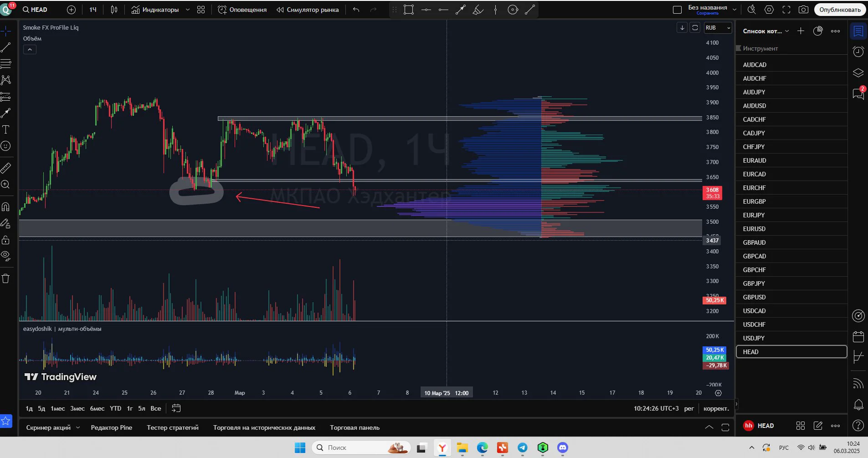Viewport: 868px width, 458px height.
Task: Expand the Скринер акций dropdown
Action: (x=78, y=427)
